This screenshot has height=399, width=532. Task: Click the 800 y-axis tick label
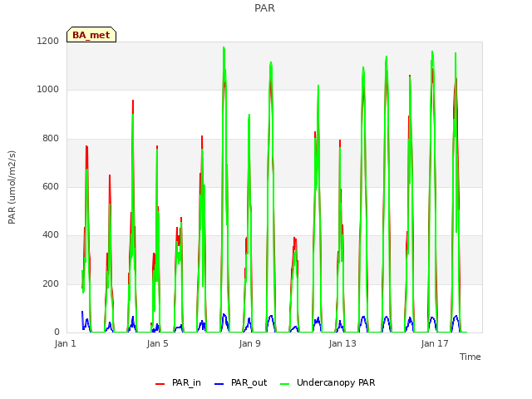(x=51, y=139)
